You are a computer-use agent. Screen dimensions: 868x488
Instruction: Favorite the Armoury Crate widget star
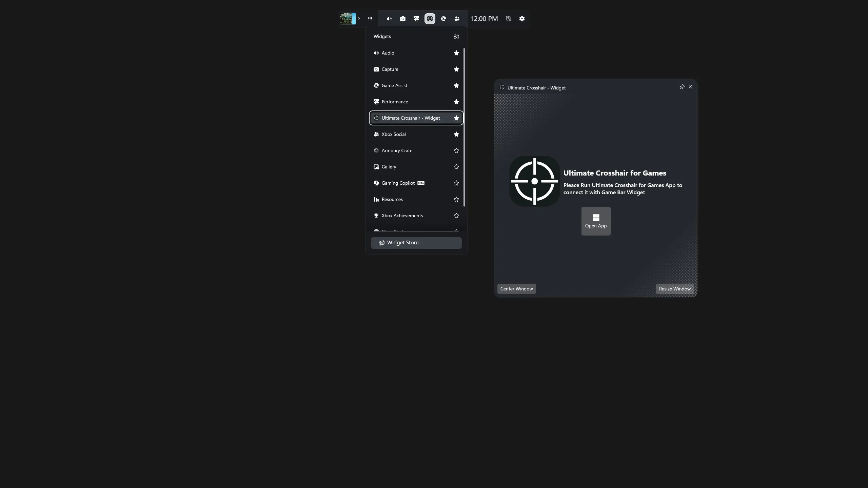pyautogui.click(x=456, y=150)
